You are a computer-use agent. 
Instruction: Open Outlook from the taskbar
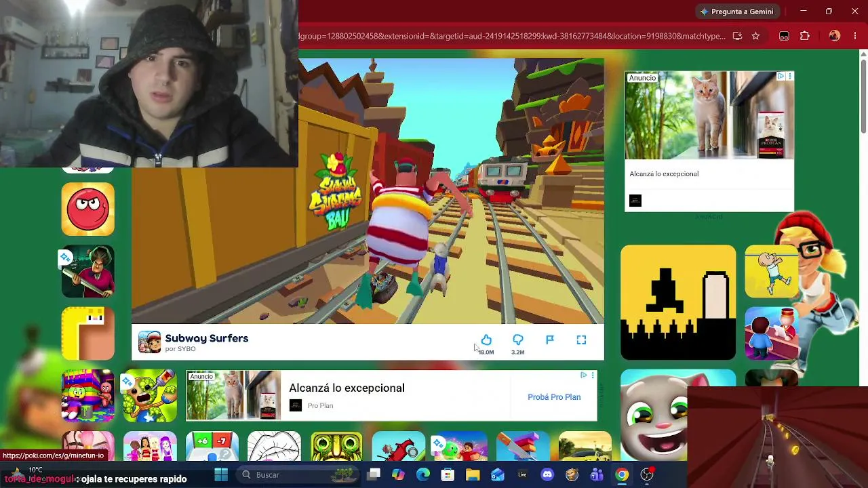498,475
